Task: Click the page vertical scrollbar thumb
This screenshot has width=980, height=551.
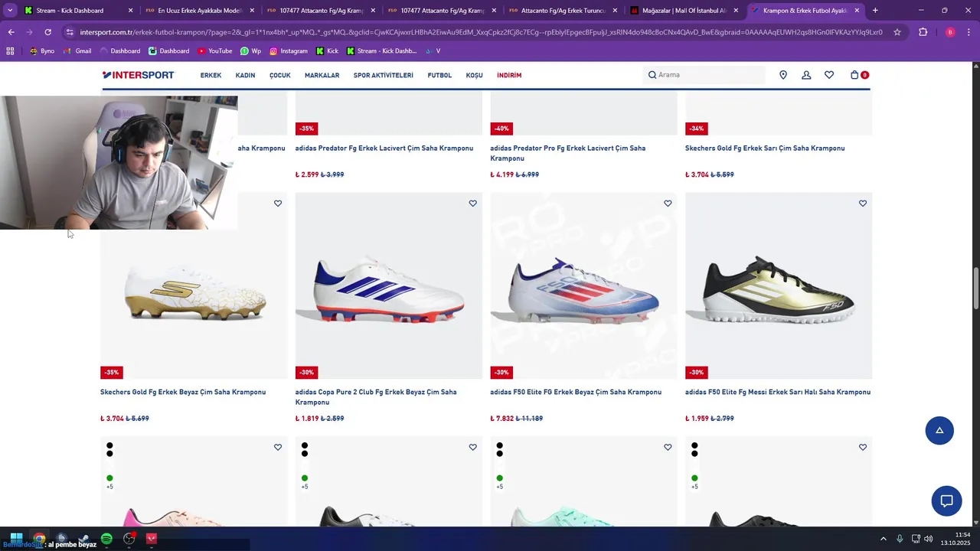Action: pos(975,289)
